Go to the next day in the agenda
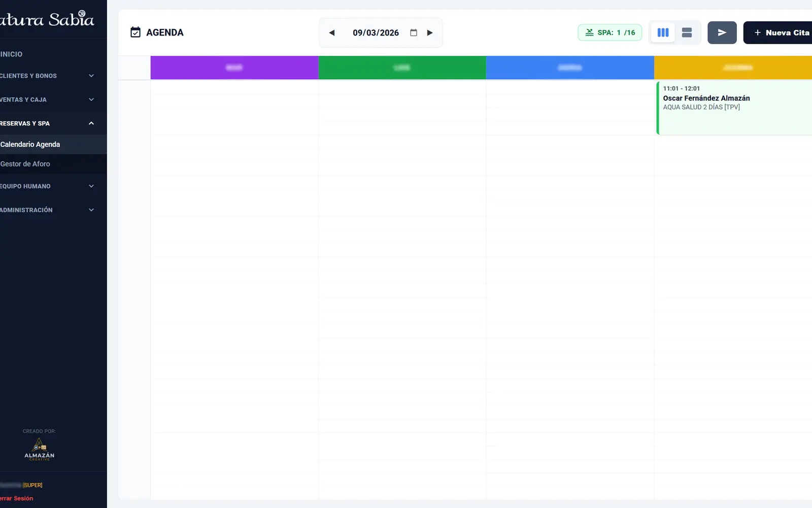This screenshot has height=508, width=812. click(430, 33)
